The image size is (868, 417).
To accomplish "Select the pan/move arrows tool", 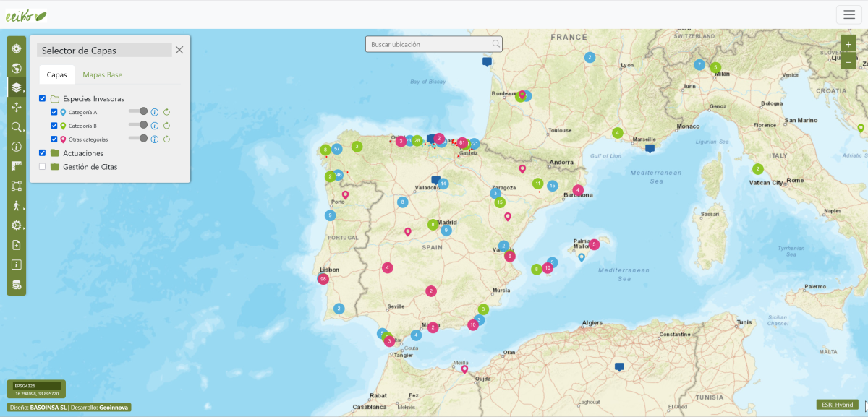I will pyautogui.click(x=16, y=107).
